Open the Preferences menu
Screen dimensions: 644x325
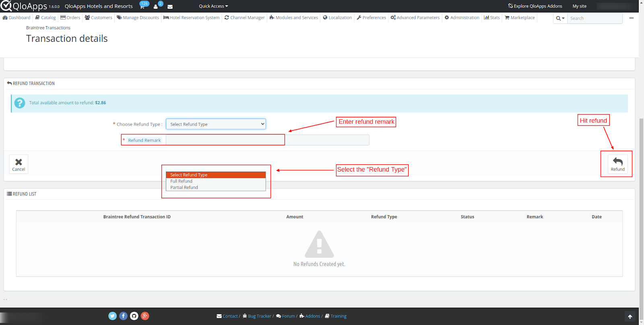pos(371,18)
